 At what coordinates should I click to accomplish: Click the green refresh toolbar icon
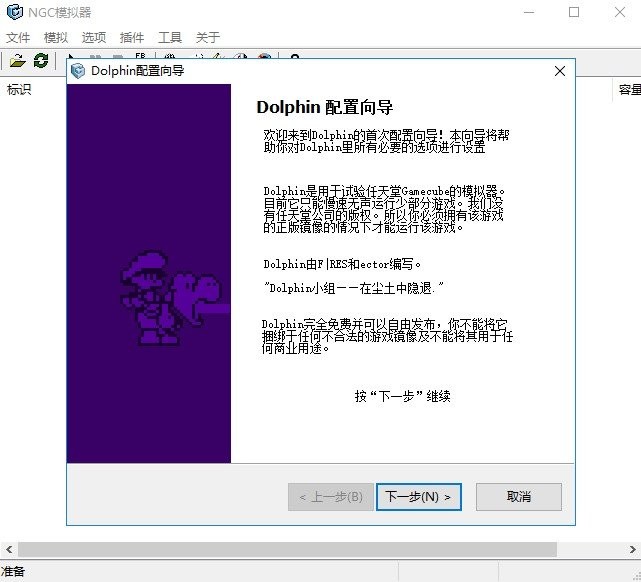(x=41, y=60)
